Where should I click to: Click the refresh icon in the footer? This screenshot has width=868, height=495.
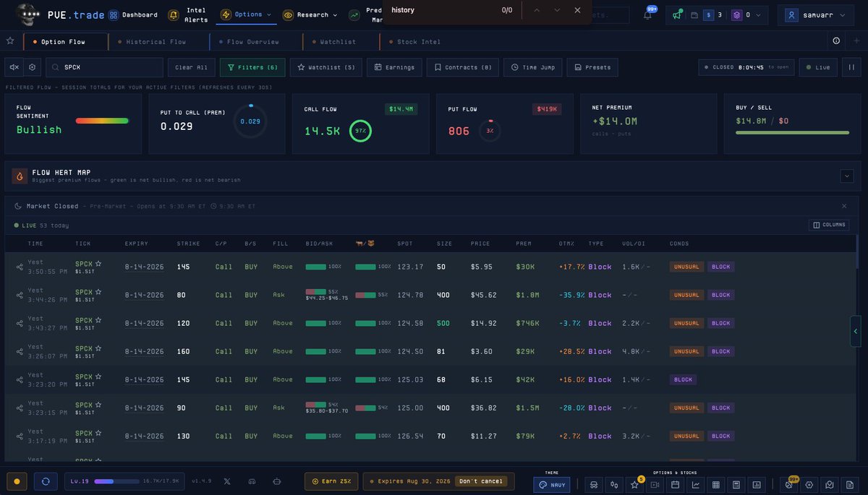tap(46, 481)
